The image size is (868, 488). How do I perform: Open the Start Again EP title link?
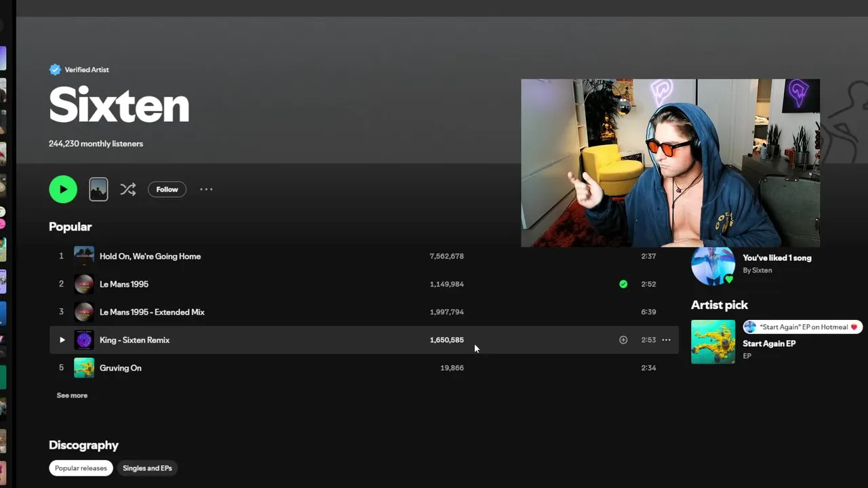pos(769,344)
